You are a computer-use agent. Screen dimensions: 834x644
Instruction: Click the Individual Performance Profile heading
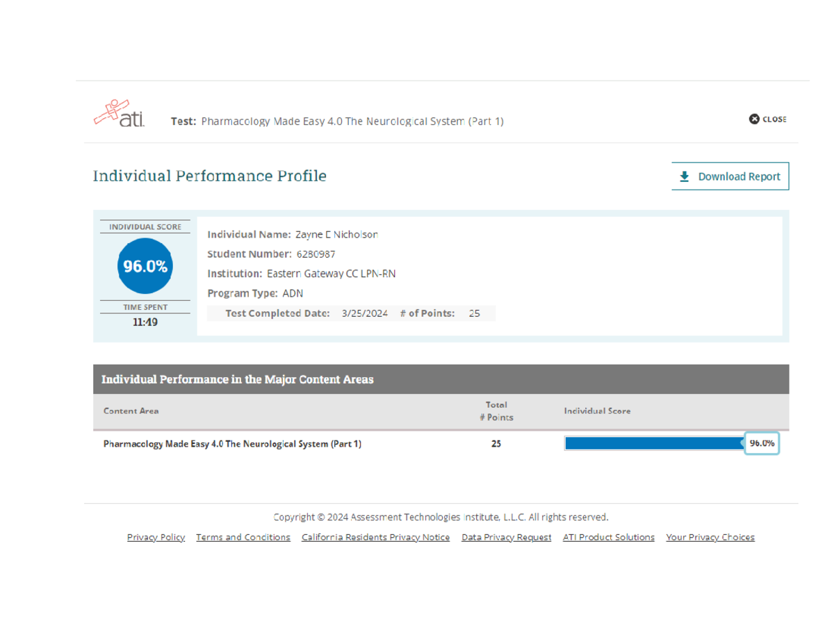(210, 176)
